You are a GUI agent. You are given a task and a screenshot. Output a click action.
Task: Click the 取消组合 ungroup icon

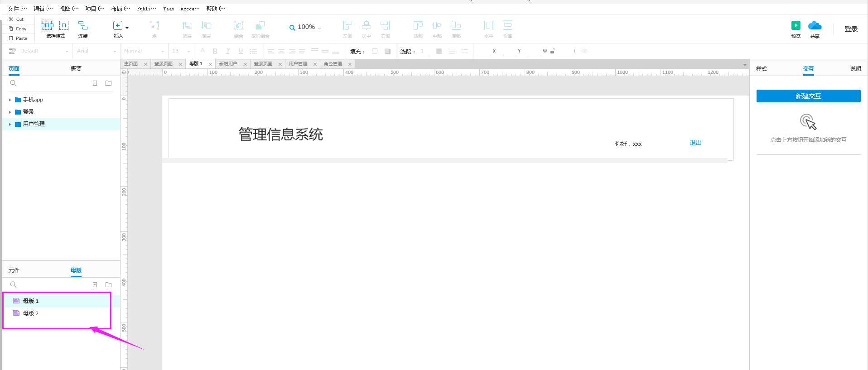pyautogui.click(x=260, y=25)
